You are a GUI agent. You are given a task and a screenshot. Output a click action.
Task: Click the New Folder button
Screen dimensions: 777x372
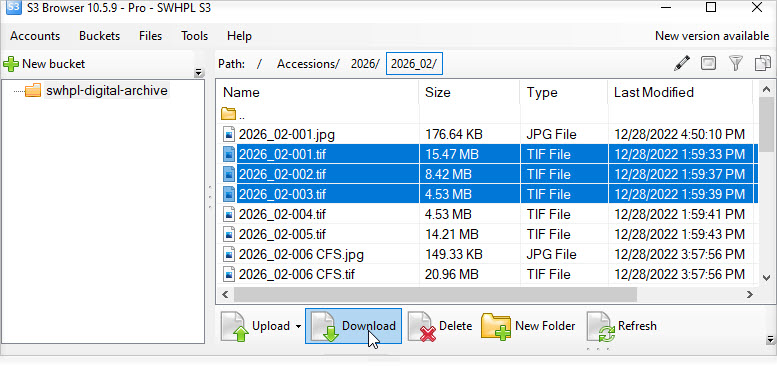click(x=529, y=326)
